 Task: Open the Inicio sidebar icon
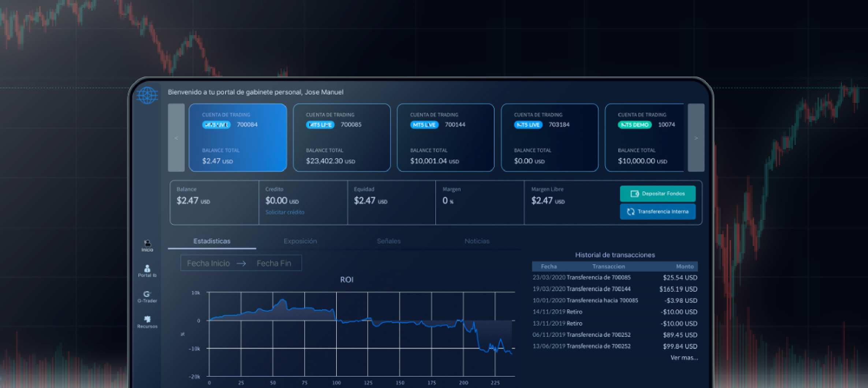(x=147, y=246)
